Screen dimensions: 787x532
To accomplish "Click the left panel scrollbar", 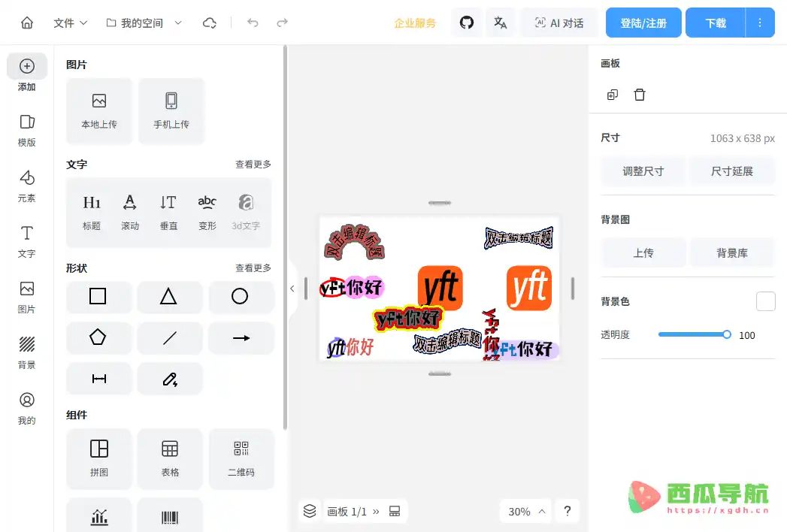I will 285,237.
